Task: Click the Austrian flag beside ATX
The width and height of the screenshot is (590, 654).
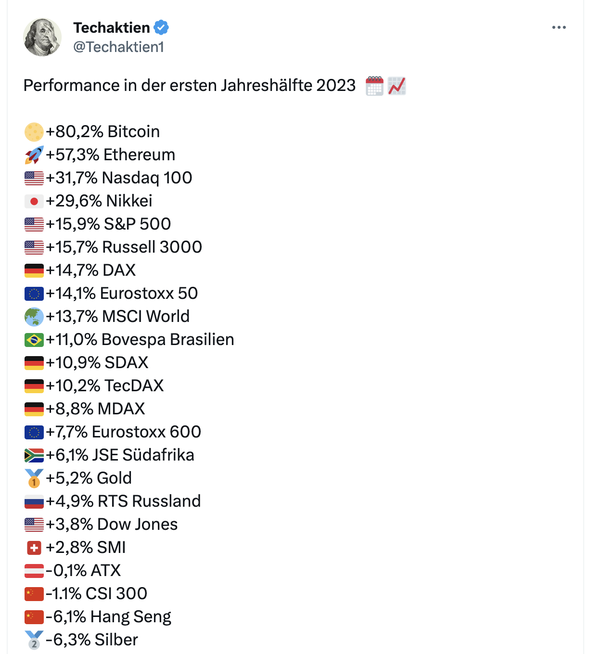Action: pyautogui.click(x=34, y=571)
